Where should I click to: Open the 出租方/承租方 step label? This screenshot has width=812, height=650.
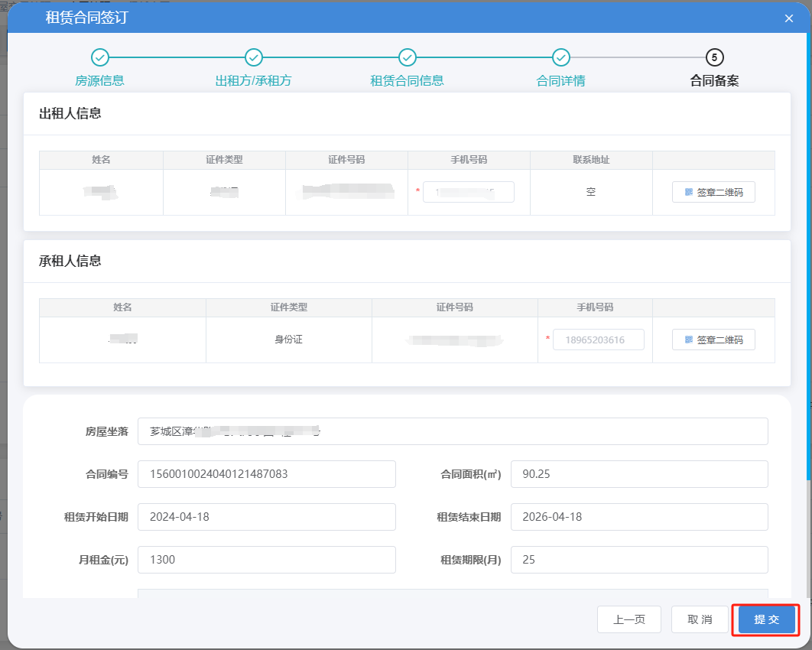[254, 81]
